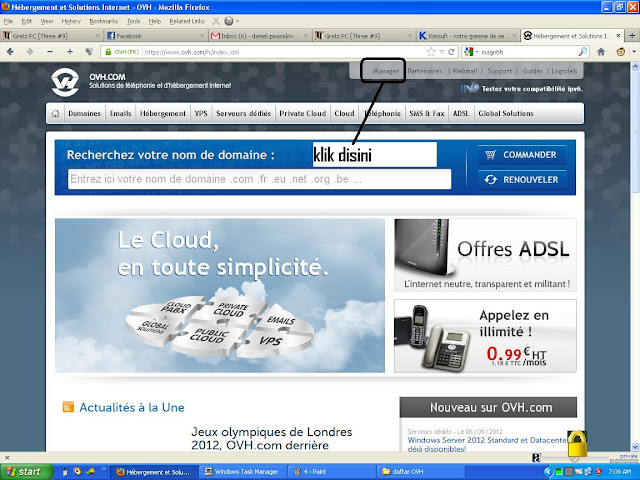Click the RENOUVELER button

(x=522, y=180)
